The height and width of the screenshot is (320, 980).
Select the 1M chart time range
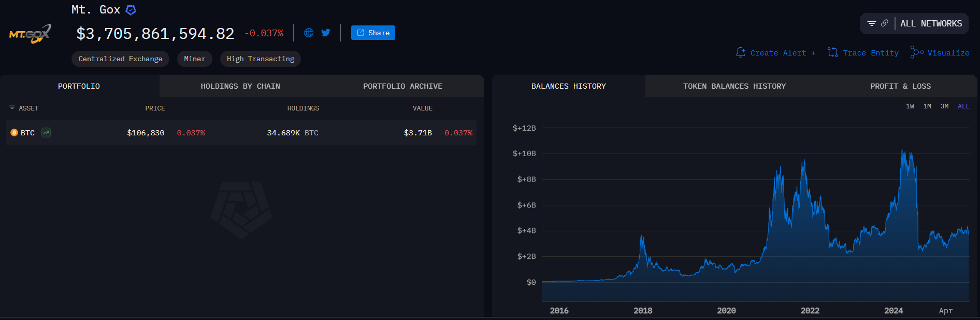(x=927, y=106)
